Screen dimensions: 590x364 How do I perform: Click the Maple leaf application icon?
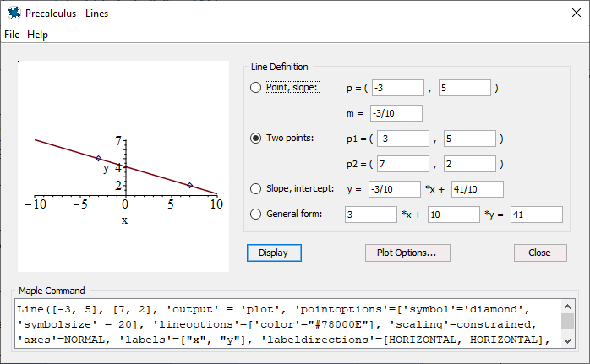14,13
